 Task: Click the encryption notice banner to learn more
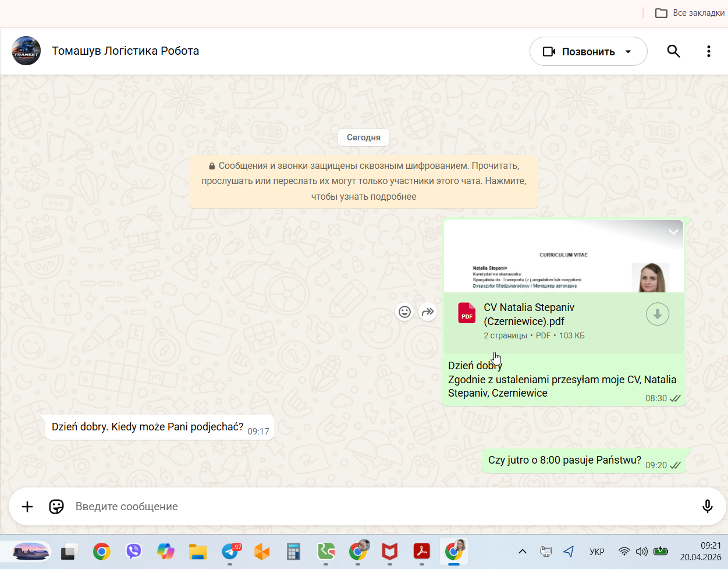(364, 181)
